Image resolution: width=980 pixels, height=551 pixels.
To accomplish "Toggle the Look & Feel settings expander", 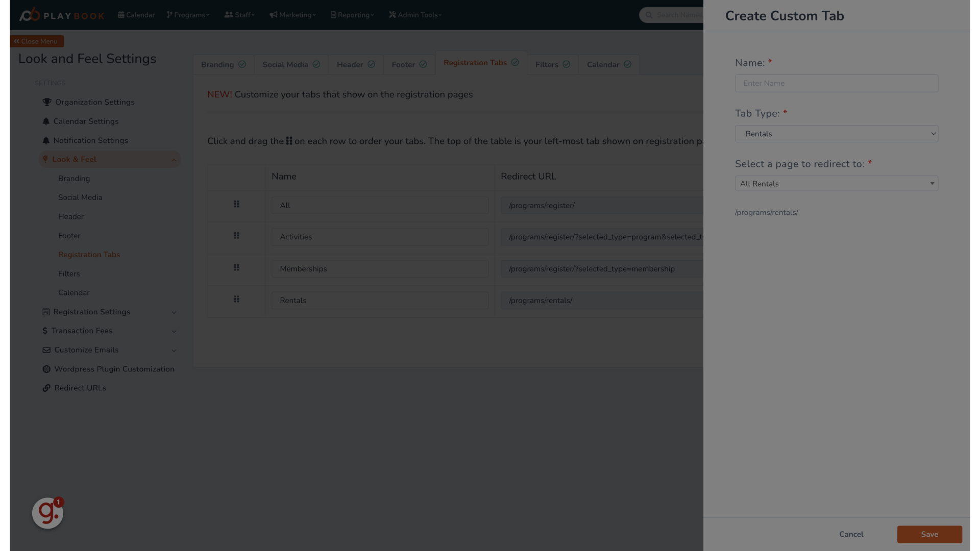I will tap(174, 160).
